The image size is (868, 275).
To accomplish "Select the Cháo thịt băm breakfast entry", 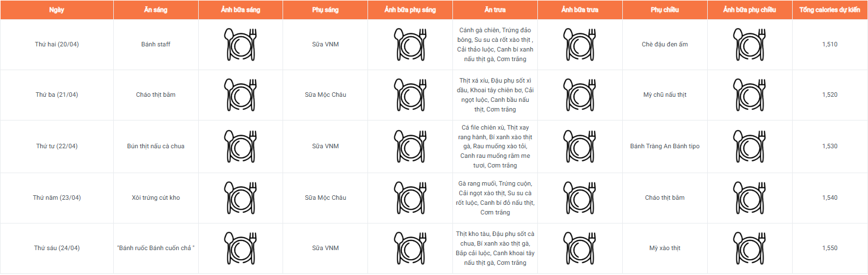I will (156, 94).
